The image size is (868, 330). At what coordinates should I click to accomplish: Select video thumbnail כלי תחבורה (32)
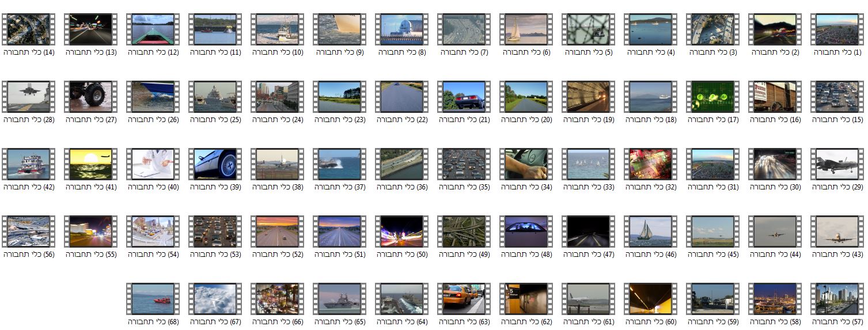(x=650, y=164)
